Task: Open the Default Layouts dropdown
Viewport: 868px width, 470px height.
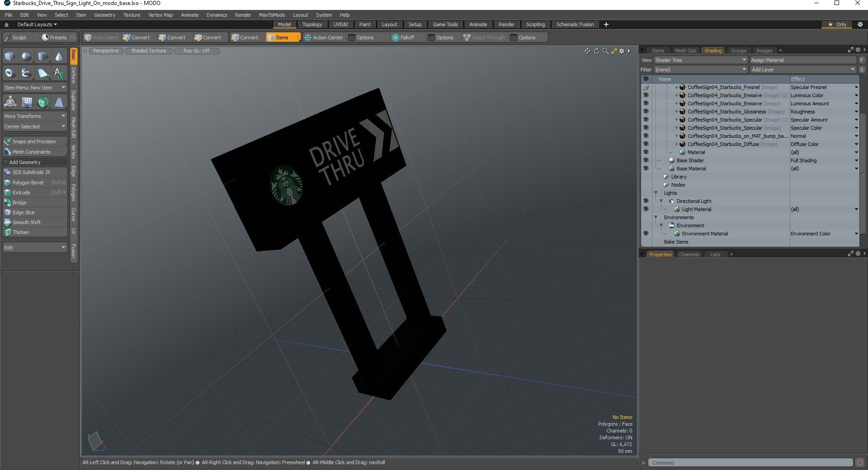Action: pyautogui.click(x=37, y=24)
